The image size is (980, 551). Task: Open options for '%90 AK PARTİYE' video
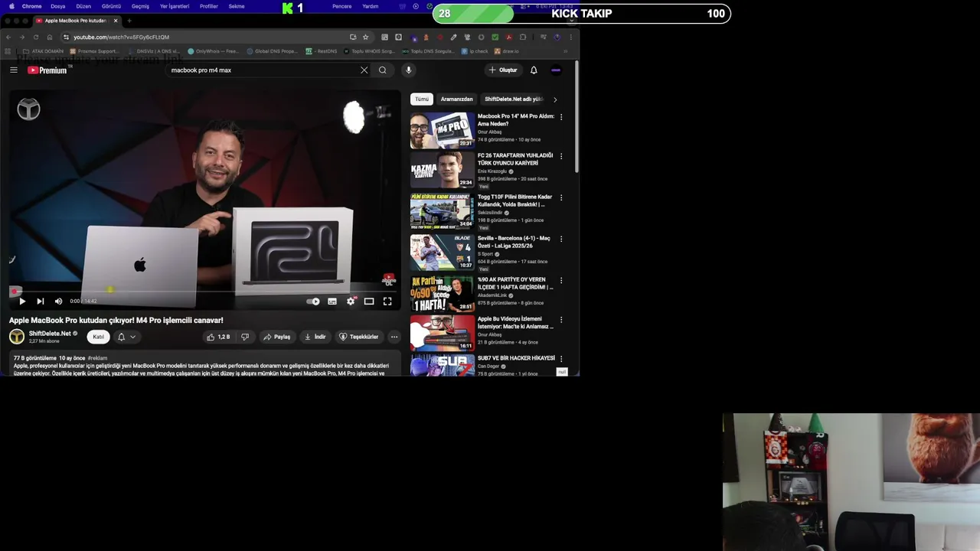click(561, 280)
